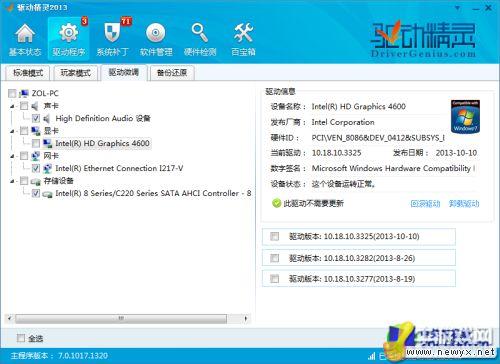Viewport: 500px width, 364px height.
Task: Toggle the 声卡 category checkbox
Action: pyautogui.click(x=24, y=106)
